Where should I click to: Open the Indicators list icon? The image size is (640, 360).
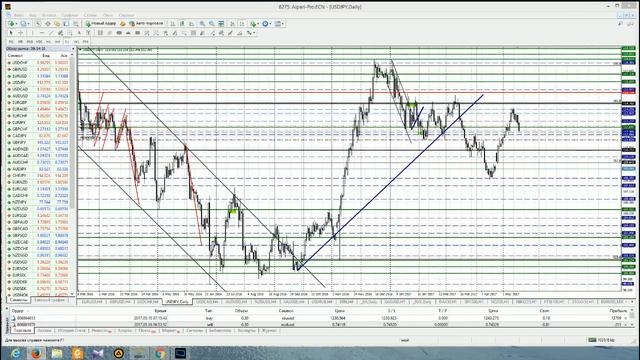pos(253,24)
